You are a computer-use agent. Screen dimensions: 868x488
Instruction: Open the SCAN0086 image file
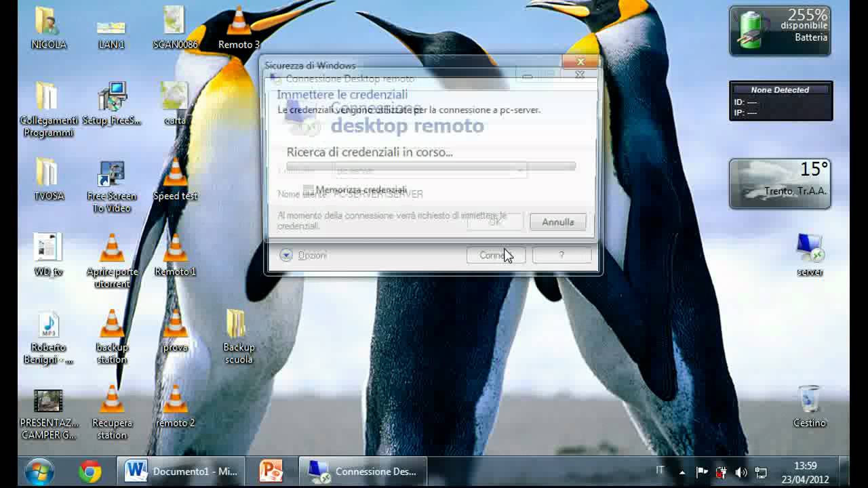(x=175, y=28)
